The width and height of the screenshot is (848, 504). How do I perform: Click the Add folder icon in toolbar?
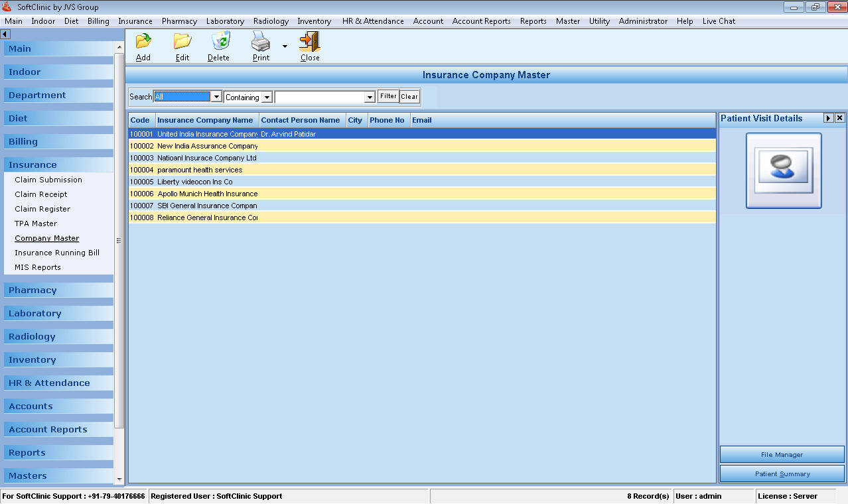(x=143, y=42)
